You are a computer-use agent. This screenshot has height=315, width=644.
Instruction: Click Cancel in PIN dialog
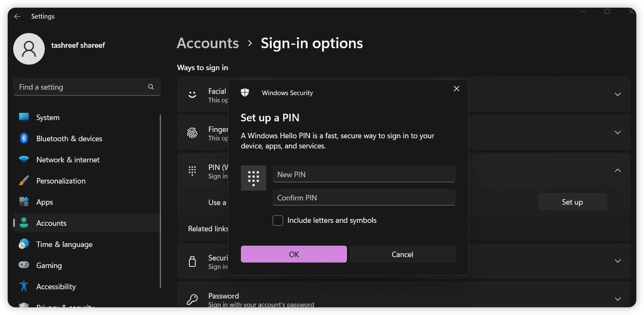point(403,254)
